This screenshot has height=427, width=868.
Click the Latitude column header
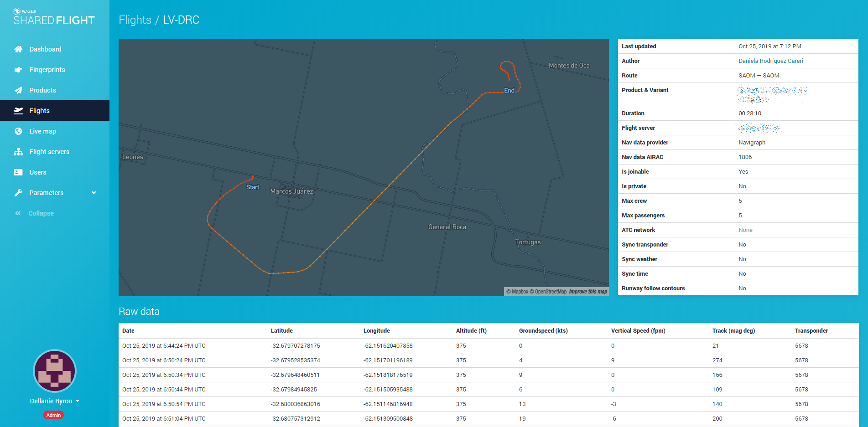click(282, 331)
